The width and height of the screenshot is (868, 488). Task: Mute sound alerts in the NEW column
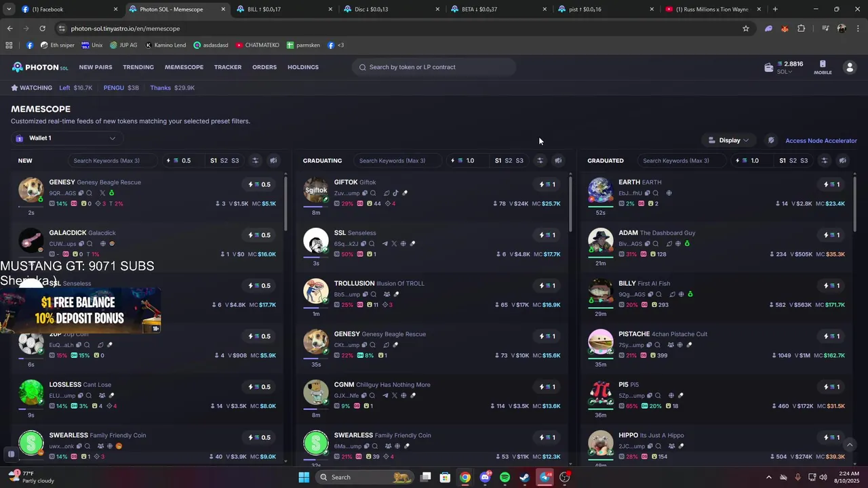pyautogui.click(x=273, y=161)
